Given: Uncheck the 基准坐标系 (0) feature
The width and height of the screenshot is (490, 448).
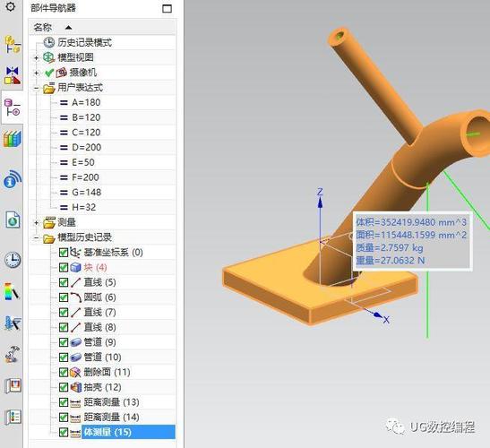Looking at the screenshot, I should 64,253.
